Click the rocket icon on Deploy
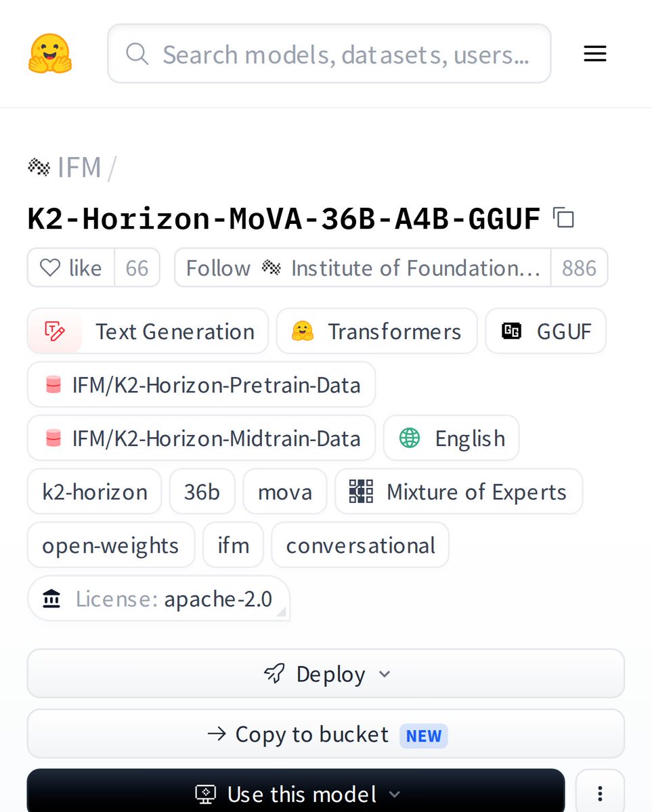652x812 pixels. (x=274, y=673)
